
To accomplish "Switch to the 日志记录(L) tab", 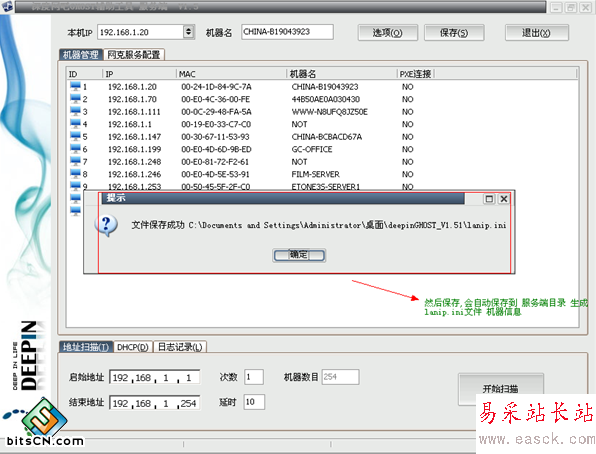I will click(180, 347).
